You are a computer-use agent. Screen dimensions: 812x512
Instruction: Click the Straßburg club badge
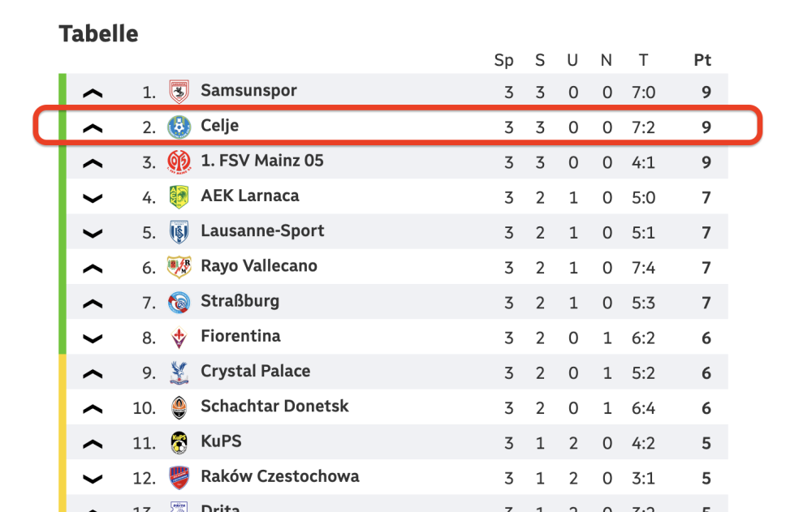click(x=179, y=302)
